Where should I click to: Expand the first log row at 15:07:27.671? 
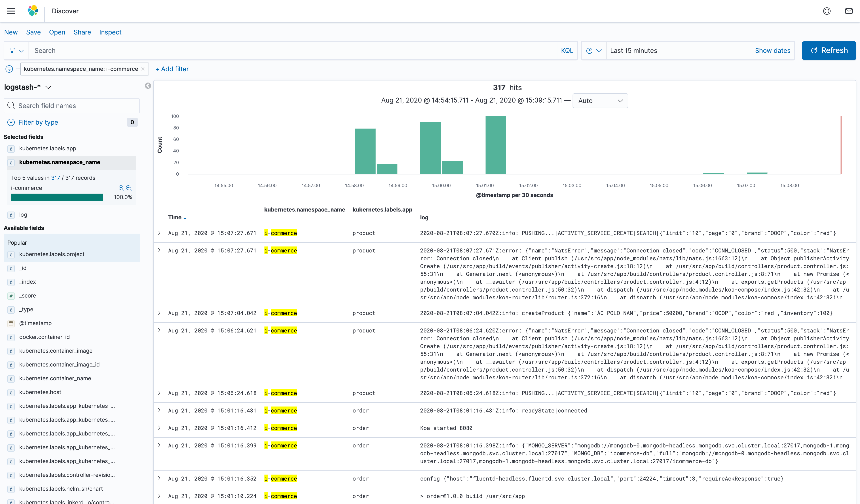(x=159, y=233)
